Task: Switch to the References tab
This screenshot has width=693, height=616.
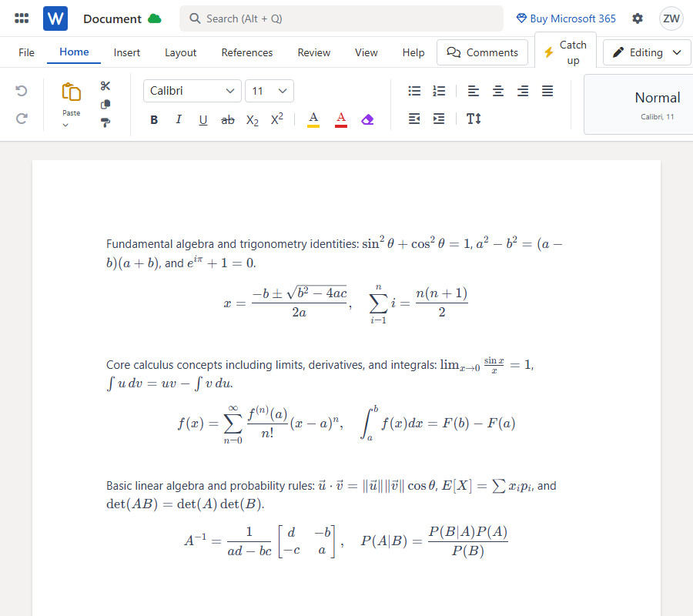Action: [247, 52]
